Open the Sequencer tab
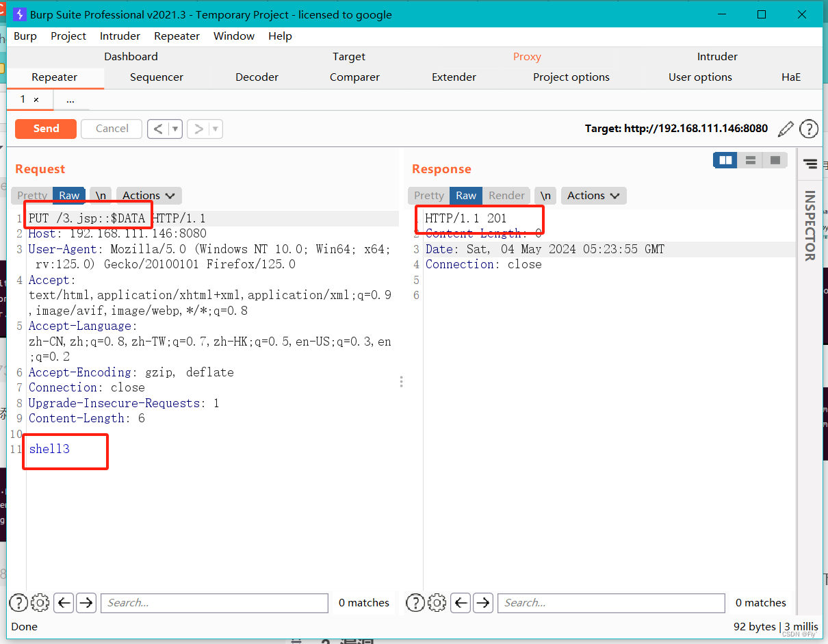 (x=157, y=77)
